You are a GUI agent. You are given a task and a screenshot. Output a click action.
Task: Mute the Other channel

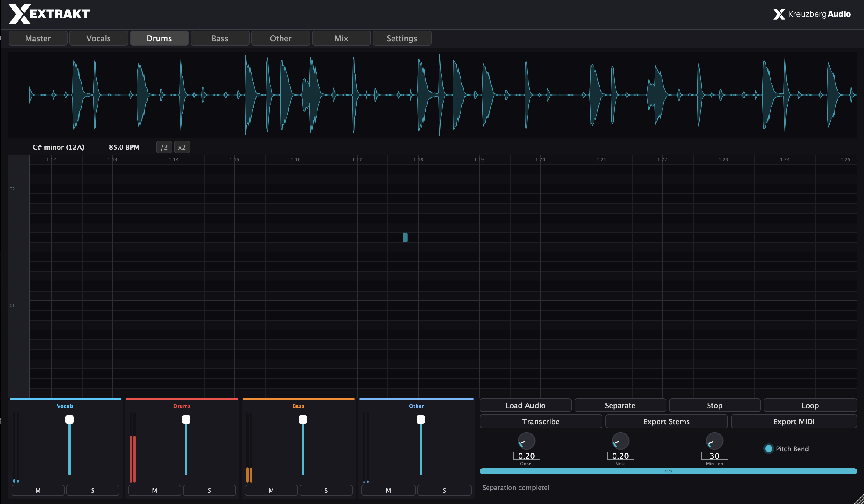(388, 490)
